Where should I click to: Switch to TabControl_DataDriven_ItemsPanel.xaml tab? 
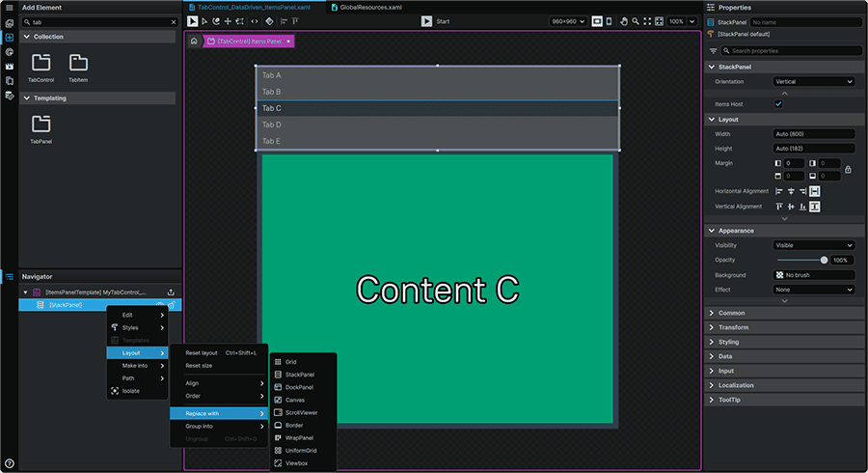[x=254, y=7]
